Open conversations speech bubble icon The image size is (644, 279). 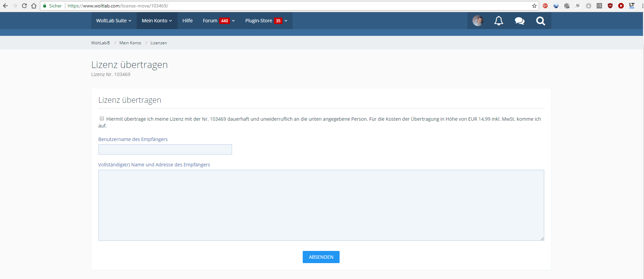520,21
